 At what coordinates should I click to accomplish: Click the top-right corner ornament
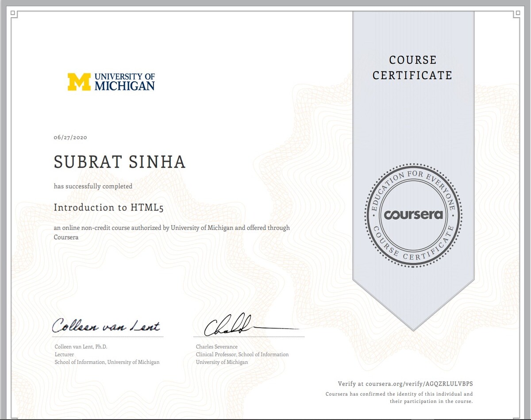(x=516, y=14)
